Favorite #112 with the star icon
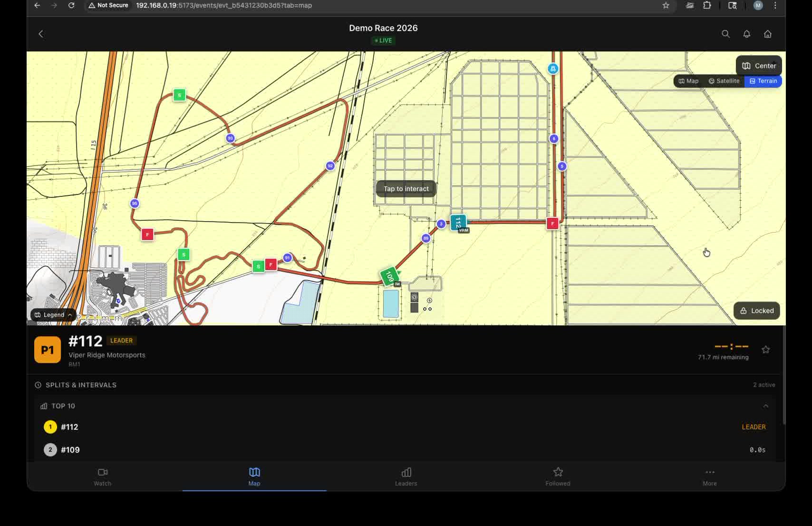 coord(766,350)
